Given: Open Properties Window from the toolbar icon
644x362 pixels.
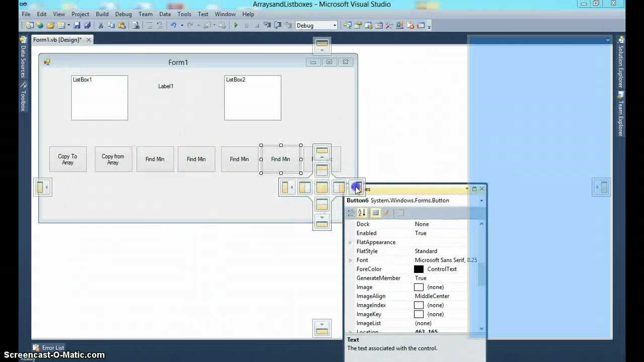Looking at the screenshot, I should pyautogui.click(x=358, y=25).
